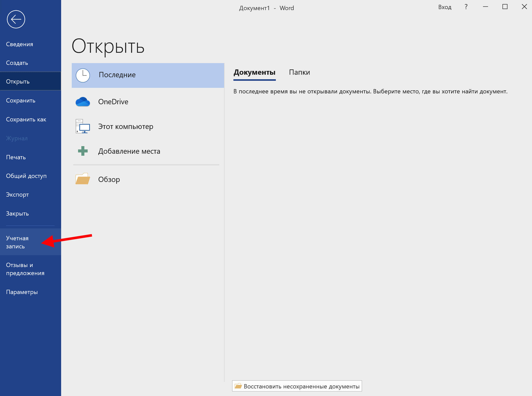Open Параметры settings
This screenshot has width=532, height=396.
point(31,292)
